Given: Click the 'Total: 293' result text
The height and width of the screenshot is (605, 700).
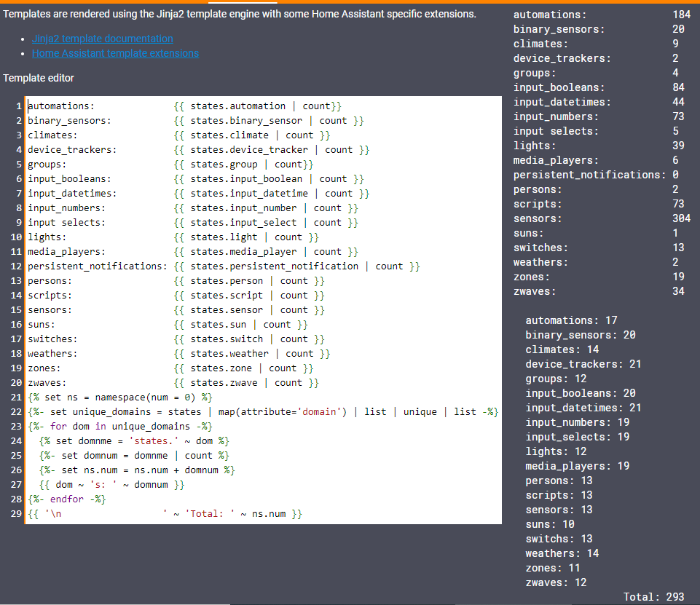Looking at the screenshot, I should tap(653, 597).
